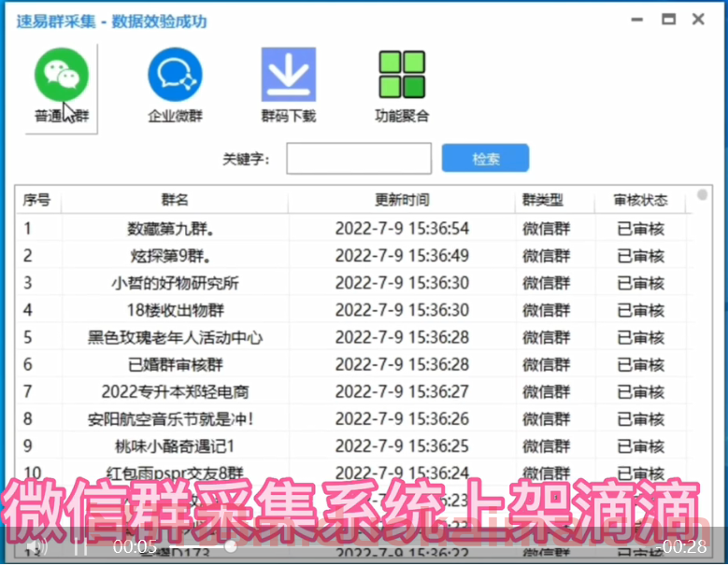Sort by the 审核状态 column header

pos(641,200)
